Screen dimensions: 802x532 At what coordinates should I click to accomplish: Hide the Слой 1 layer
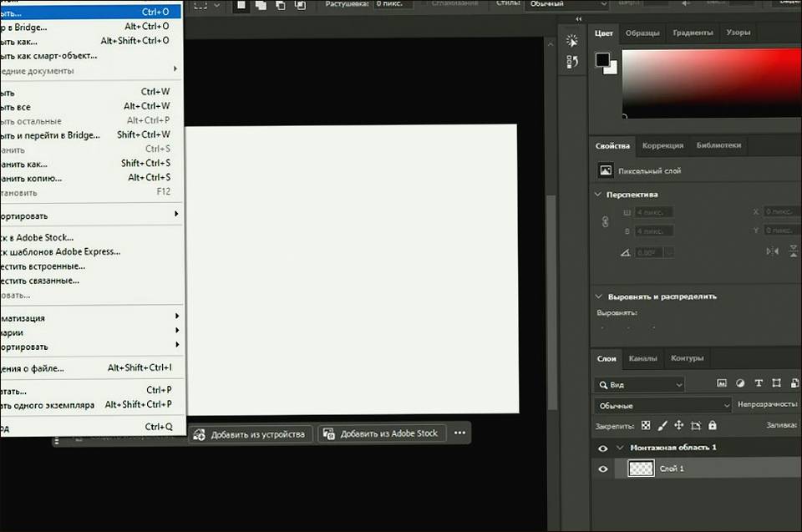pos(603,469)
